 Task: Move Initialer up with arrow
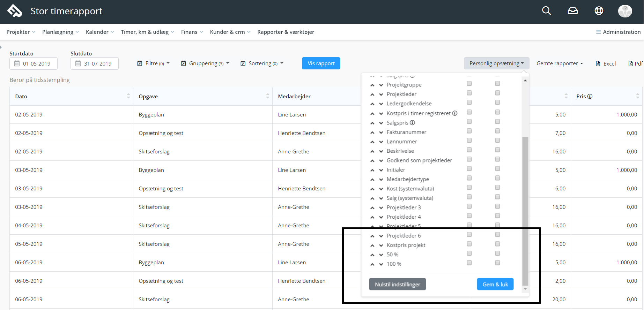point(372,170)
